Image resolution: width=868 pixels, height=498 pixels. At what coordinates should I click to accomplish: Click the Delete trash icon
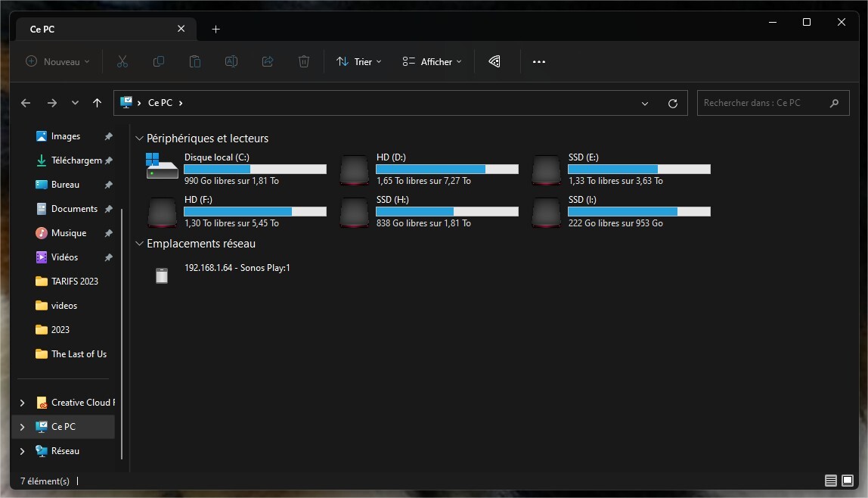click(x=304, y=61)
